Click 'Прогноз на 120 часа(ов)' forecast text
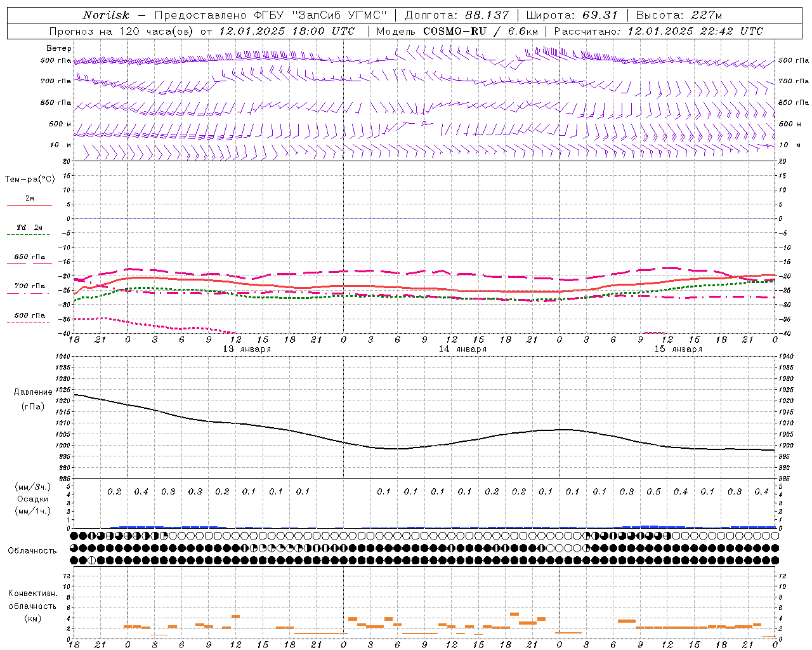This screenshot has height=650, width=812. 122,31
